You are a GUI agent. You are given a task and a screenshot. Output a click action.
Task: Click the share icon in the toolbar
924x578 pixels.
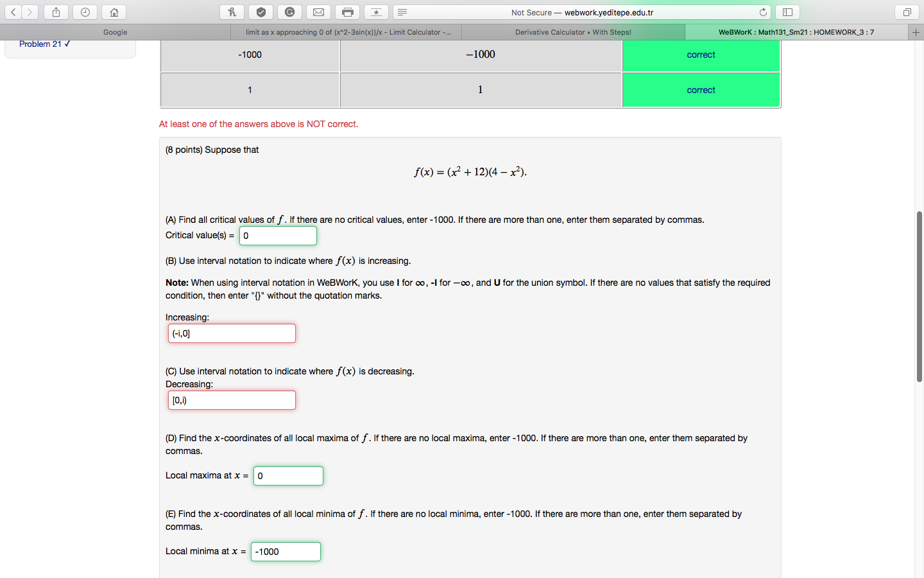pos(55,12)
